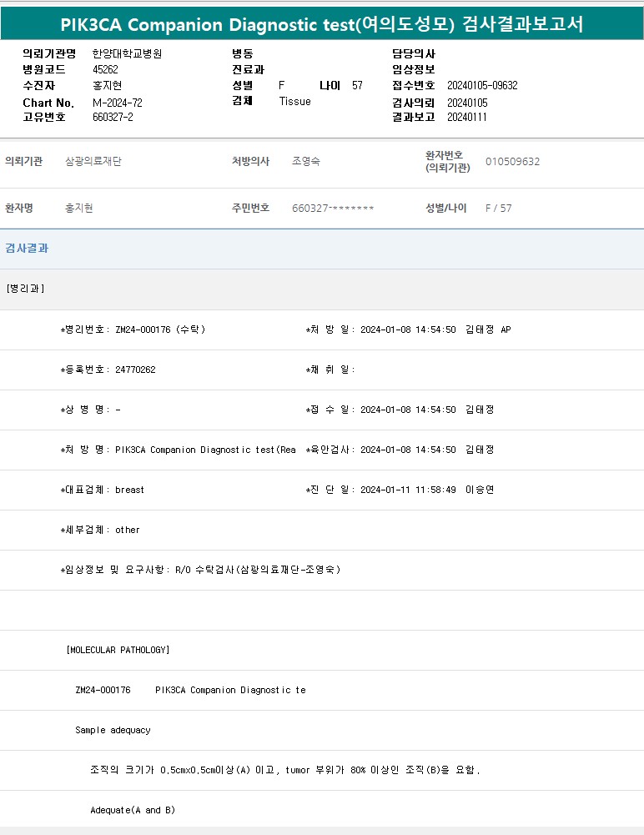Image resolution: width=644 pixels, height=835 pixels.
Task: Click the PIK3CA 검사결과보고서 title banner
Action: [x=322, y=24]
